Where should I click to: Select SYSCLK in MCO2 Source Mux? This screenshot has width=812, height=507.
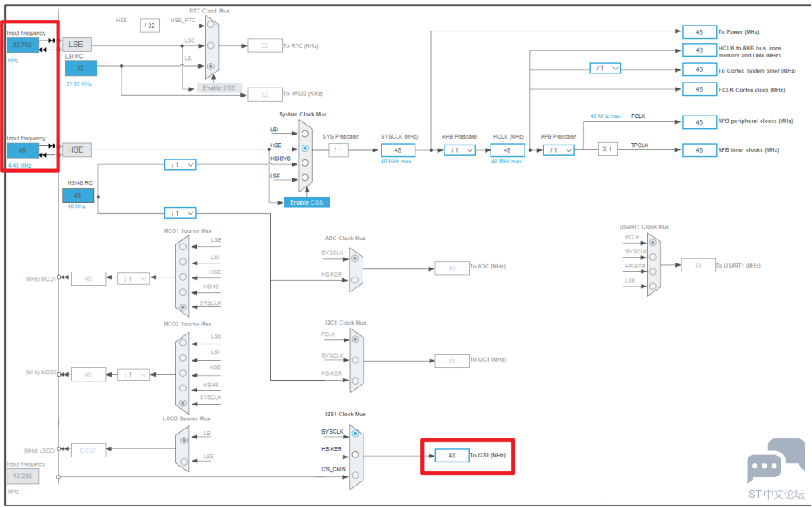point(183,403)
